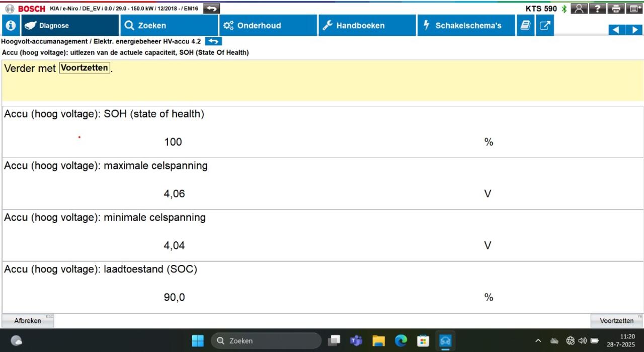This screenshot has width=644, height=352.
Task: Select the Handboeken tab
Action: 367,26
